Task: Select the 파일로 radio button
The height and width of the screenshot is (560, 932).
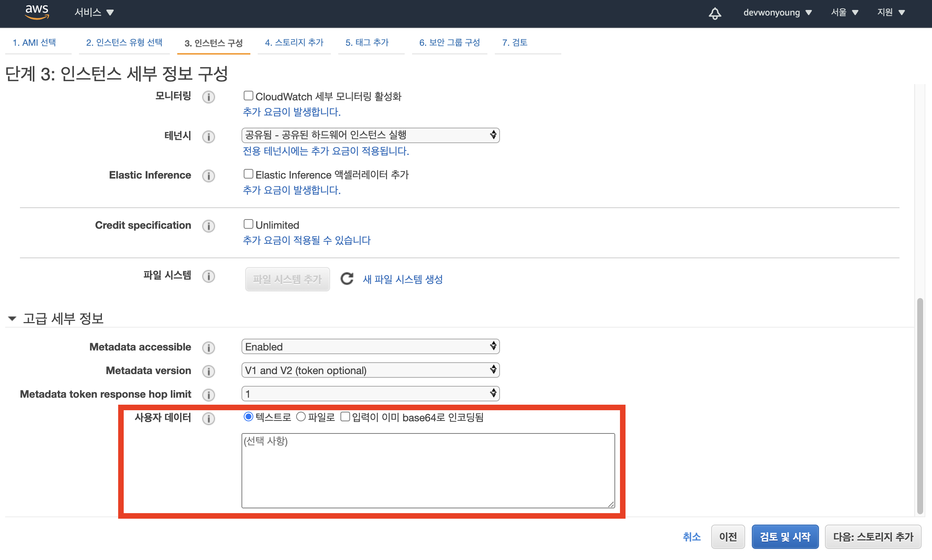Action: 301,416
